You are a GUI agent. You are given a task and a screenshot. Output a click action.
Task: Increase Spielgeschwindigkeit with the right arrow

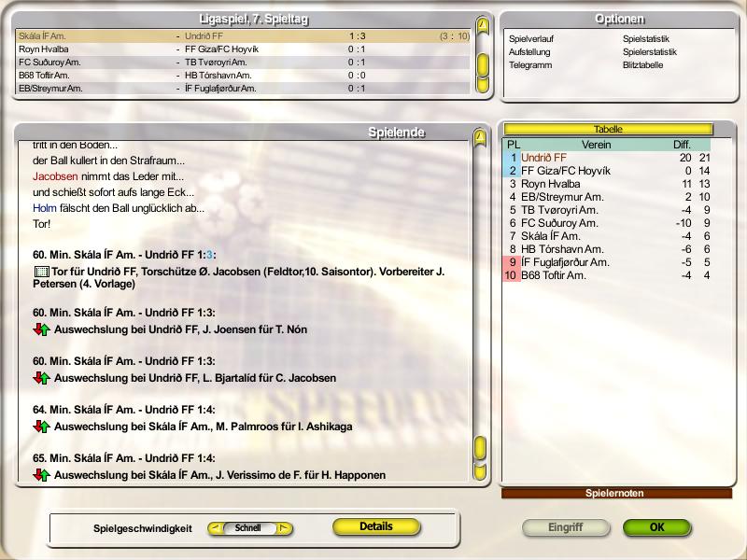coord(284,528)
